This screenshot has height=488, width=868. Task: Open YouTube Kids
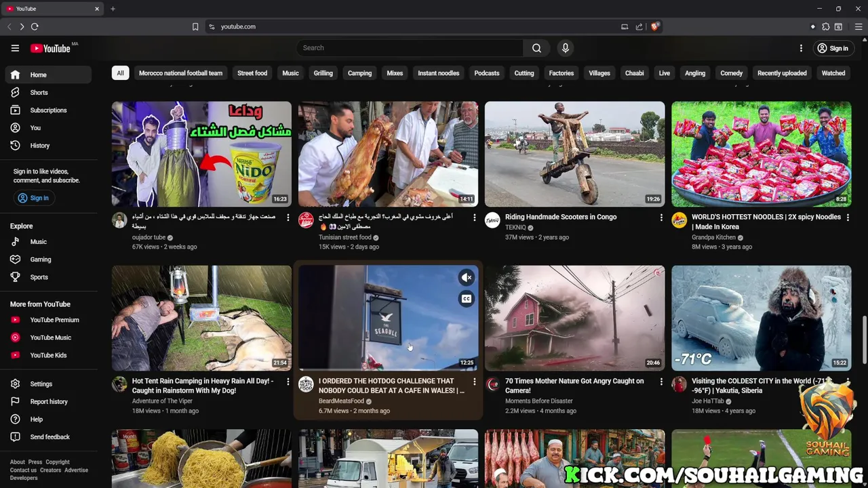click(x=47, y=355)
